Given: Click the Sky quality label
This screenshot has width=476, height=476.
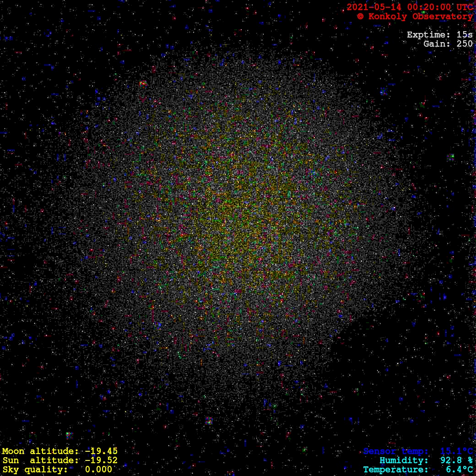Looking at the screenshot, I should pos(35,470).
